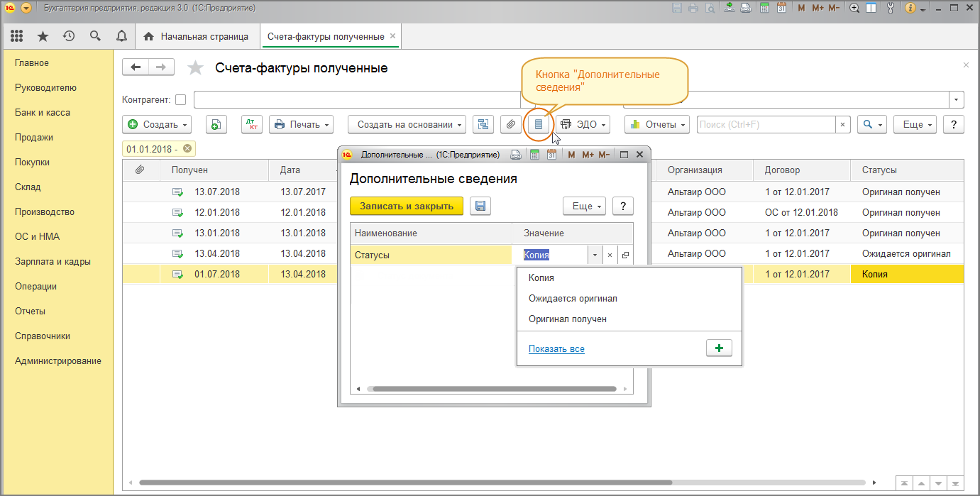
Task: Save with diskette icon in dialog
Action: click(x=480, y=206)
